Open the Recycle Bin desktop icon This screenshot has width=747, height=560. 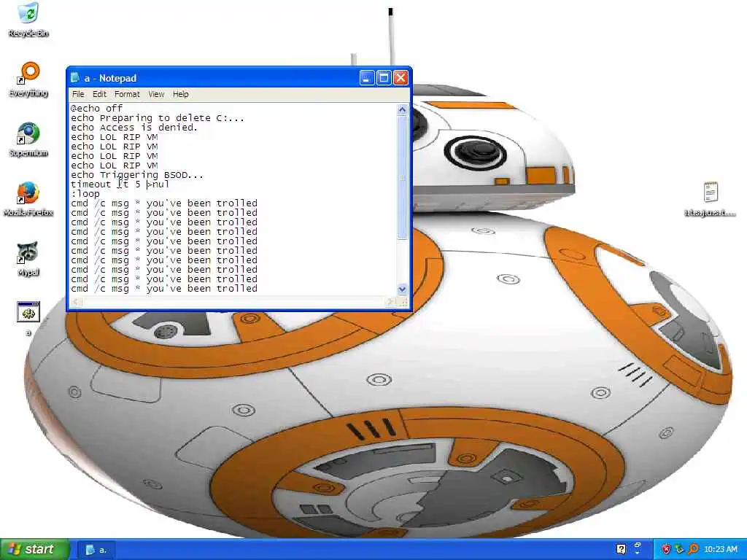click(x=28, y=20)
